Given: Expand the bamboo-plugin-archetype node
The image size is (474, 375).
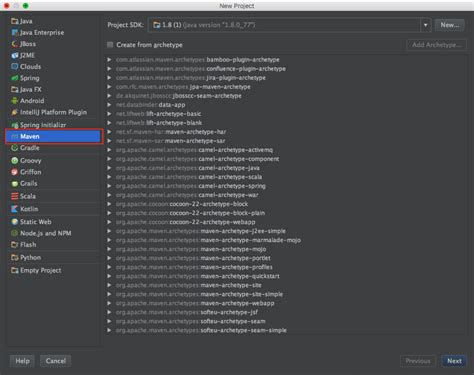Looking at the screenshot, I should (x=109, y=60).
